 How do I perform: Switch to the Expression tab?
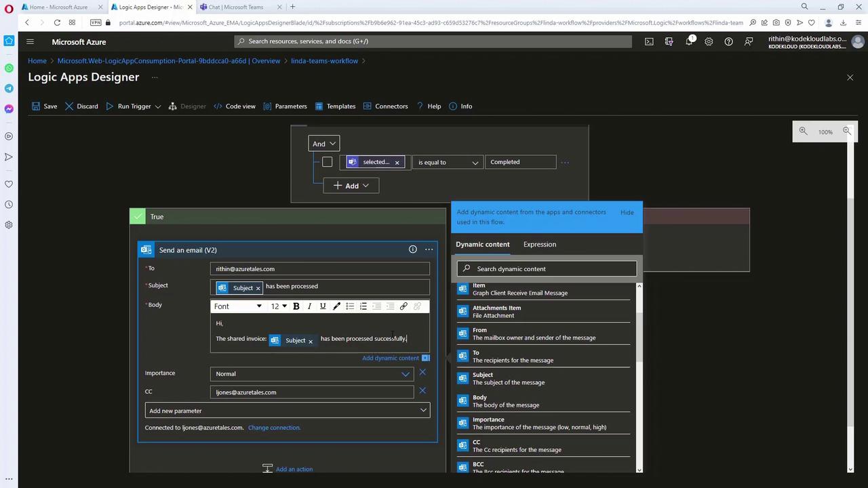(539, 244)
